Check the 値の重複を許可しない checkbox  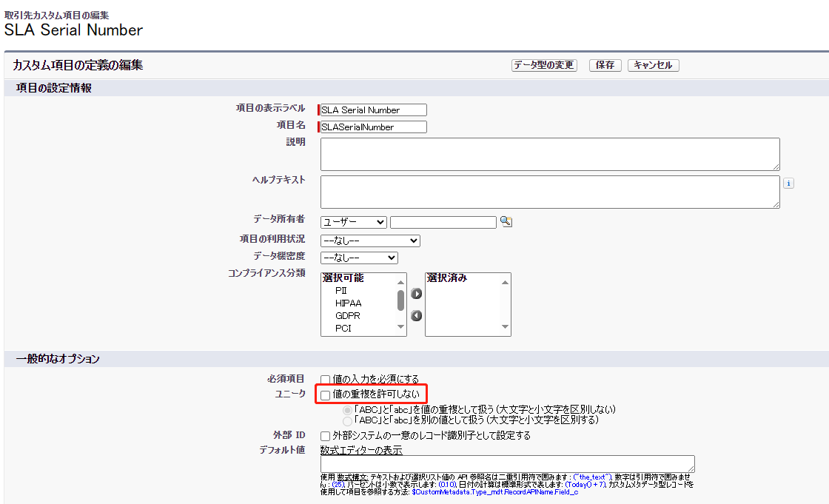coord(326,396)
